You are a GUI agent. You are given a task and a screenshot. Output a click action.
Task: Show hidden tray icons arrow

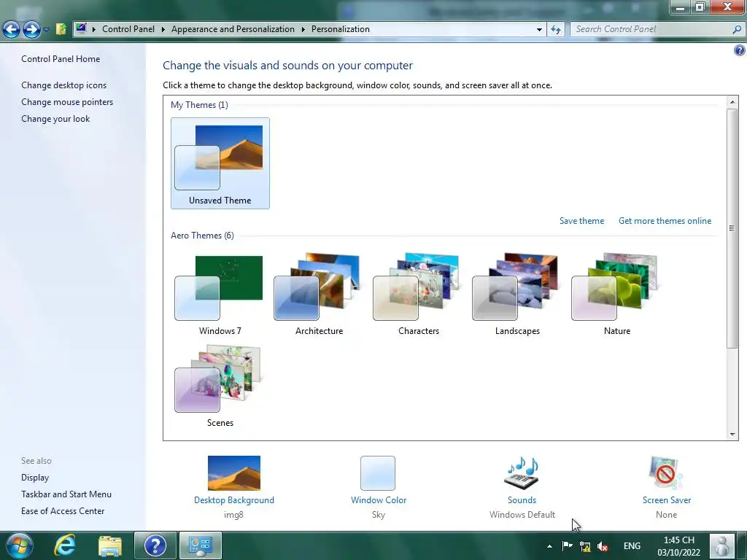(x=550, y=546)
